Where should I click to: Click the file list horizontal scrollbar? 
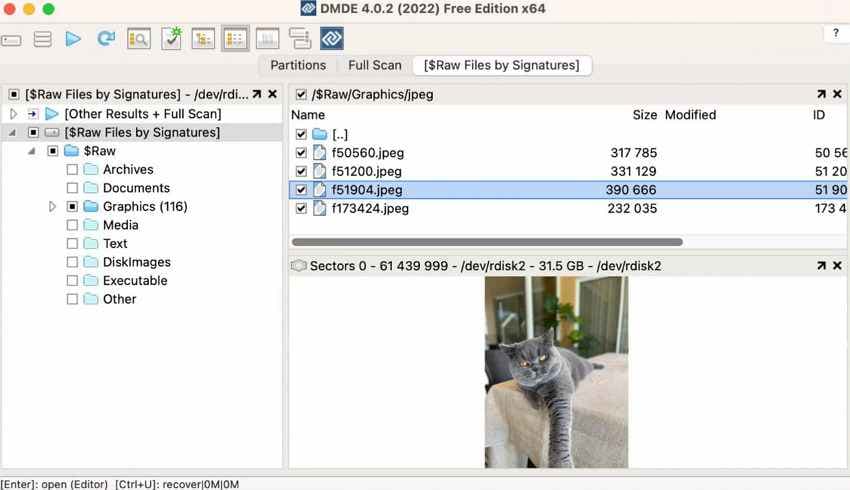[487, 242]
